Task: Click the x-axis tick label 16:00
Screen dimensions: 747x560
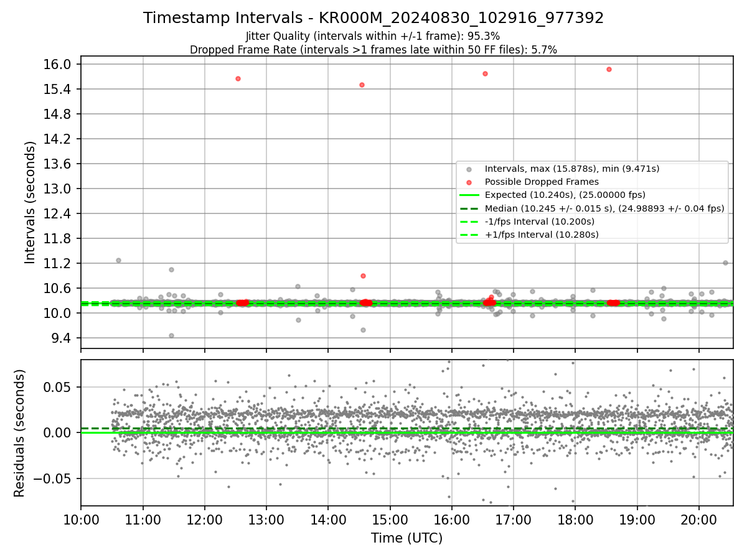Action: (x=451, y=520)
